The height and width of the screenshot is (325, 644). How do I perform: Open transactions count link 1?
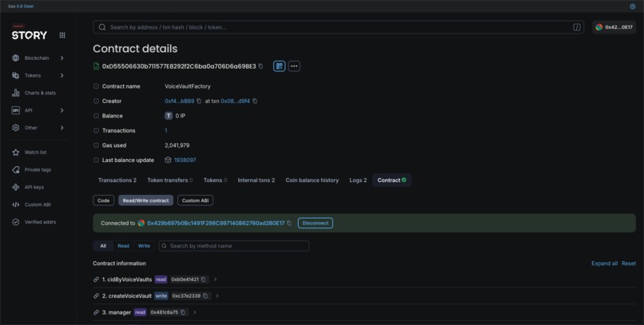pos(166,130)
